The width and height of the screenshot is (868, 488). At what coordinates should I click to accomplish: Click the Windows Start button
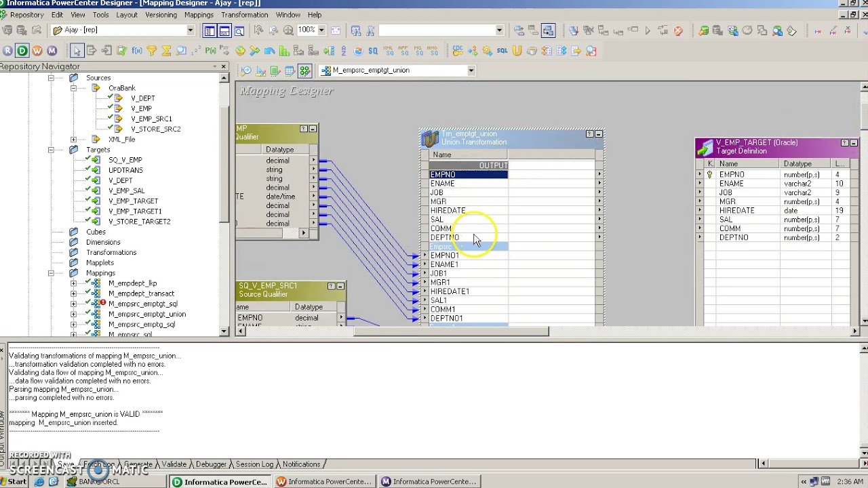[14, 482]
